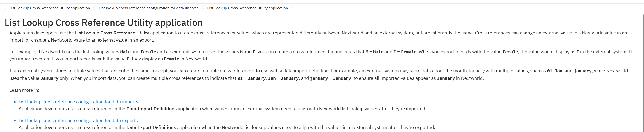Open the first breadcrumb for the Utility application

pyautogui.click(x=49, y=8)
